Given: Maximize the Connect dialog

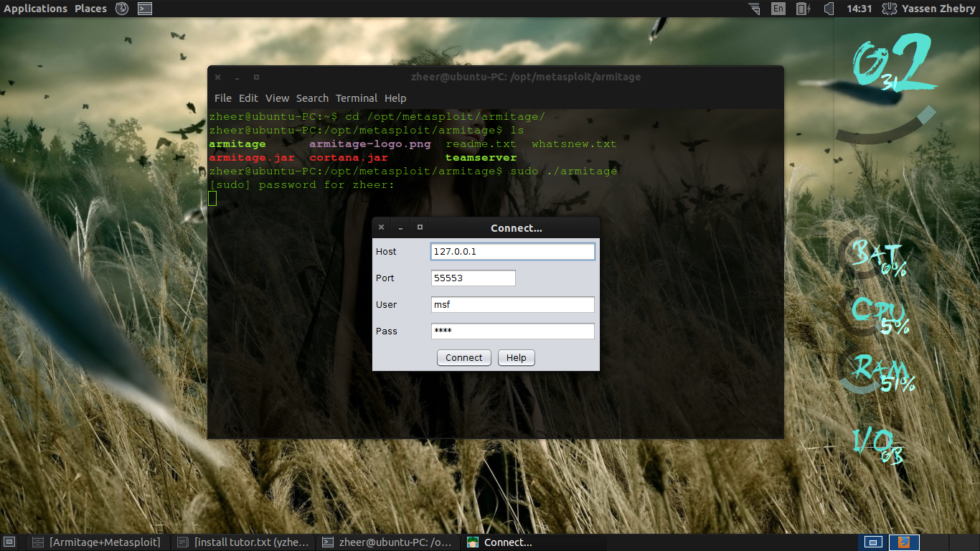Looking at the screenshot, I should [420, 227].
